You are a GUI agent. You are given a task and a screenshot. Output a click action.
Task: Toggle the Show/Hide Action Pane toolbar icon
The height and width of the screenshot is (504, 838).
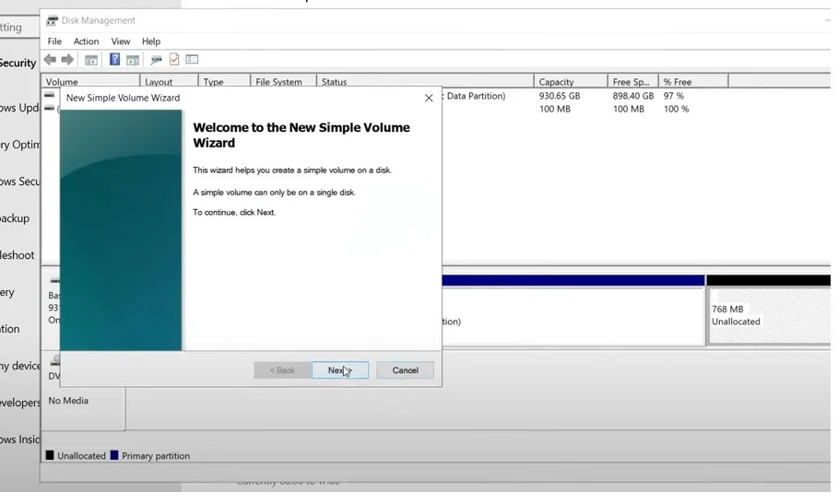point(133,60)
